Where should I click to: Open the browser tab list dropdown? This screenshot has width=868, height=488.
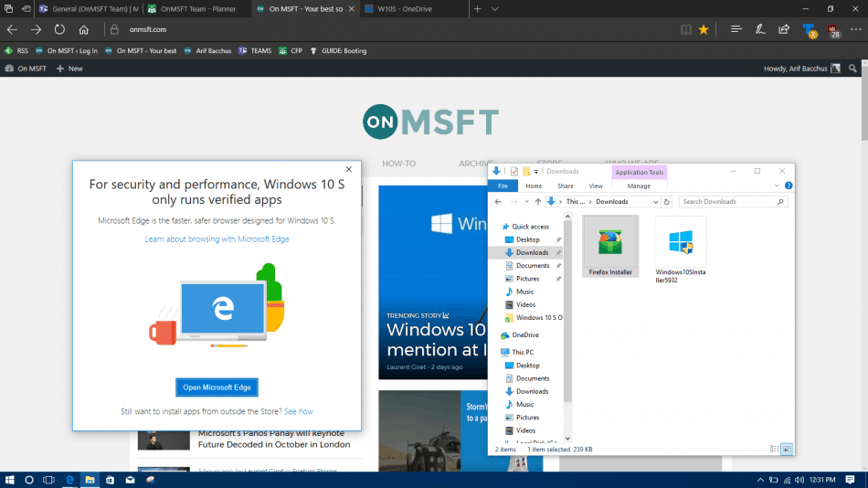pyautogui.click(x=495, y=9)
